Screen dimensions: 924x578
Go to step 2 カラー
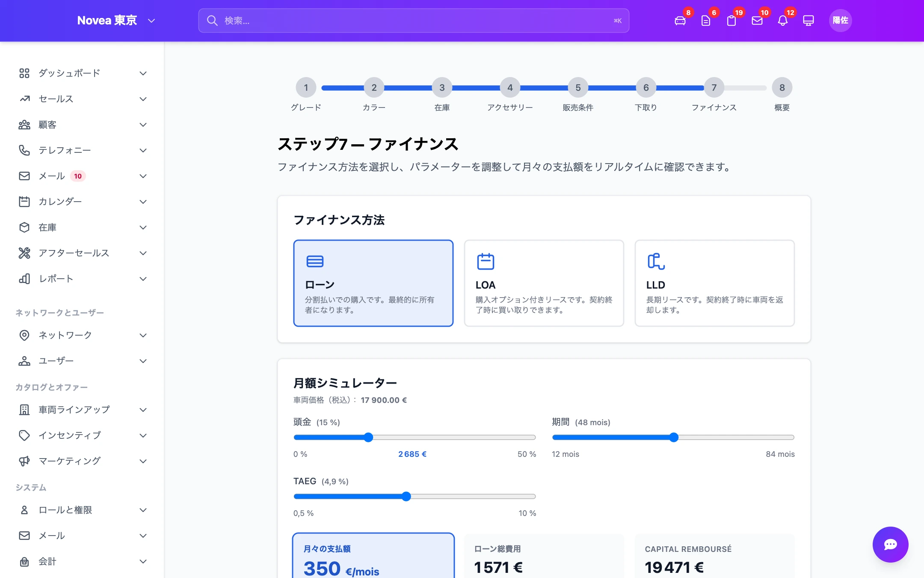tap(374, 88)
